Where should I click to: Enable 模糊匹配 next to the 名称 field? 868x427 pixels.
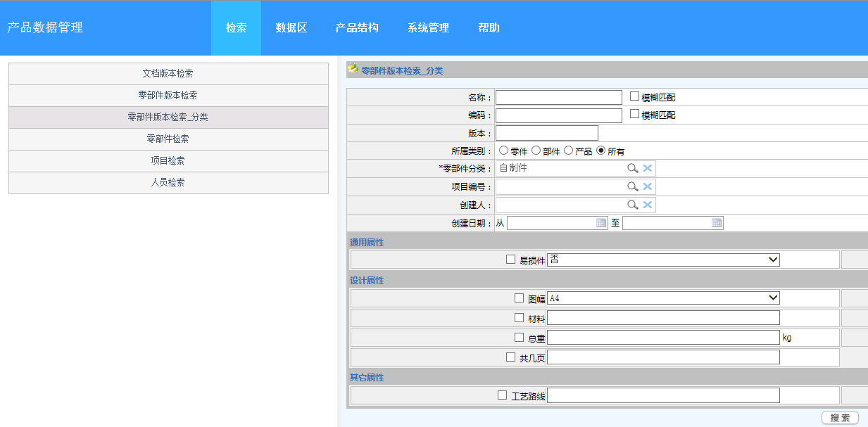[632, 96]
